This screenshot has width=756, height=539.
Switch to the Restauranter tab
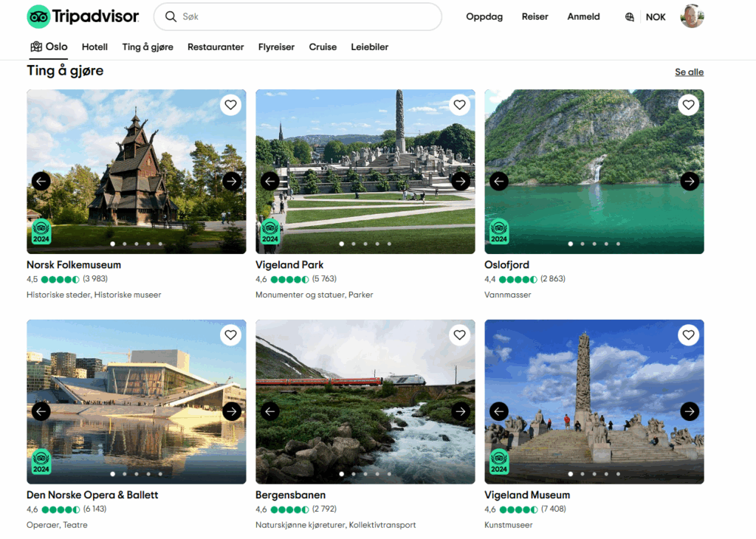pos(215,47)
